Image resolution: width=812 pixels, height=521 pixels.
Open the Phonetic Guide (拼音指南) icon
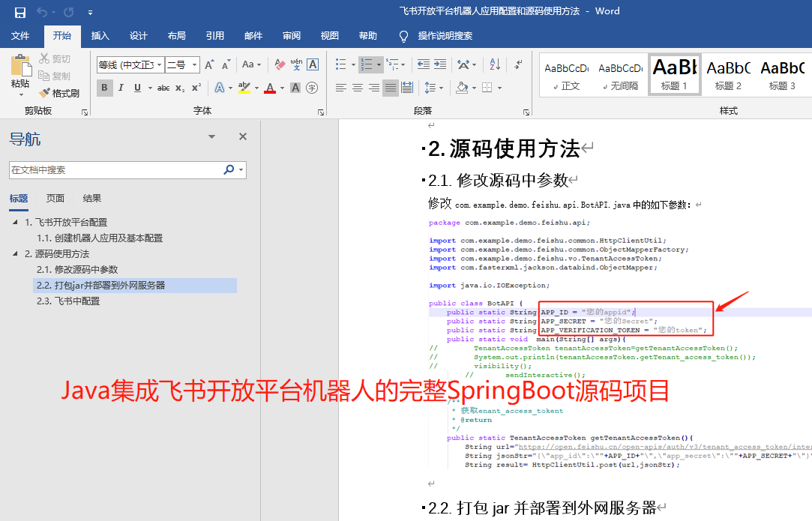[296, 64]
